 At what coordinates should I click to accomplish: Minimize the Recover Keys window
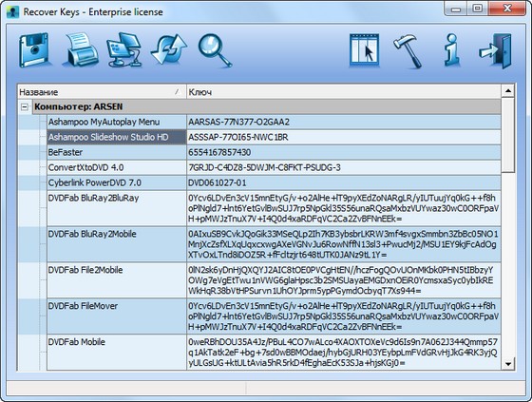point(456,10)
